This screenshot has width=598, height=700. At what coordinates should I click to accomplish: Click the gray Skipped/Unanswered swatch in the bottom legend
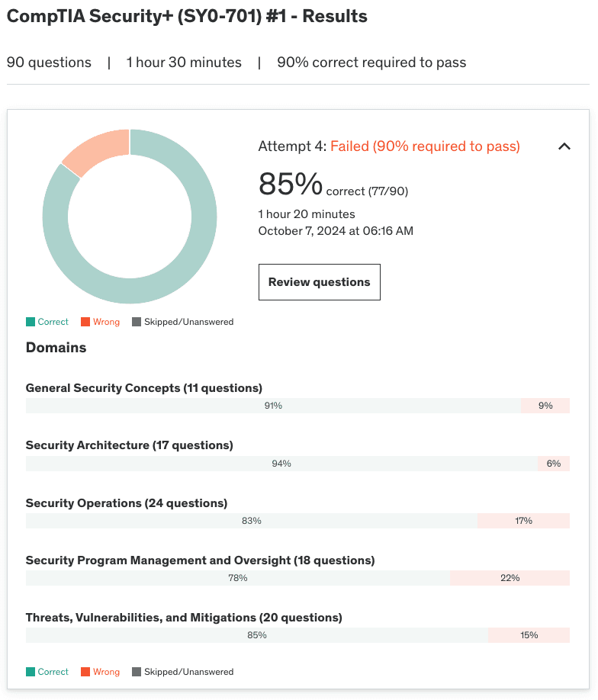137,672
